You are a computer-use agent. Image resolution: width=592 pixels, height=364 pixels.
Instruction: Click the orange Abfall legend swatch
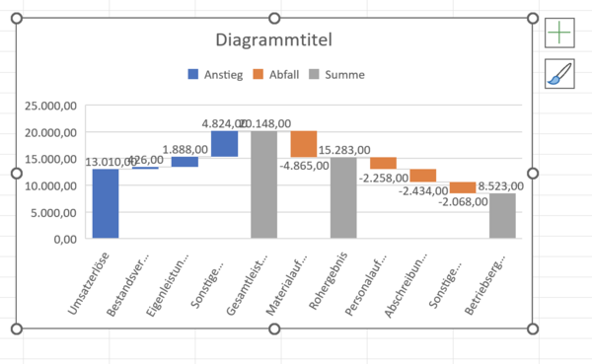(258, 74)
